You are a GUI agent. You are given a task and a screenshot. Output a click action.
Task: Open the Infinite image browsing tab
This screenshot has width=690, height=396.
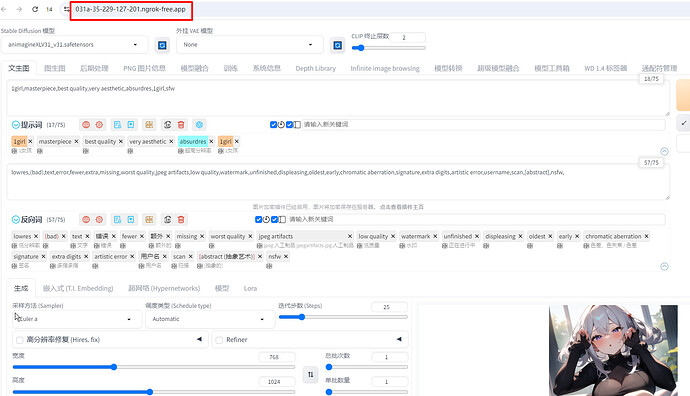click(385, 68)
